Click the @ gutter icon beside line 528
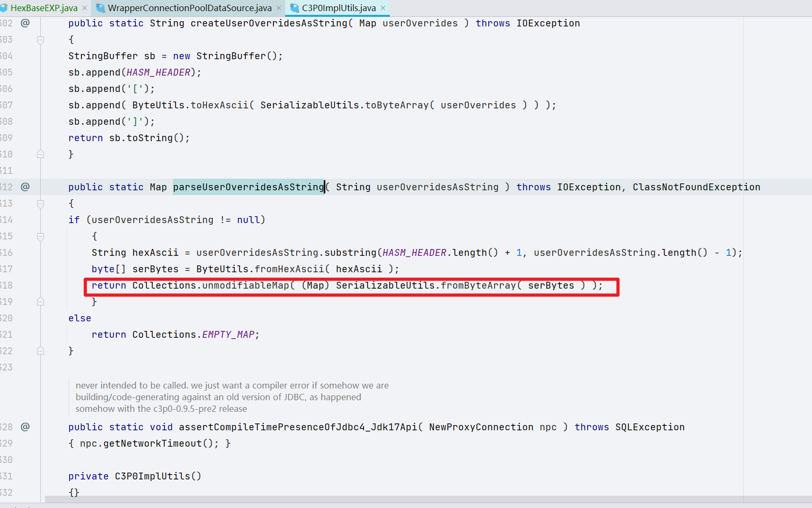The image size is (812, 508). [25, 427]
